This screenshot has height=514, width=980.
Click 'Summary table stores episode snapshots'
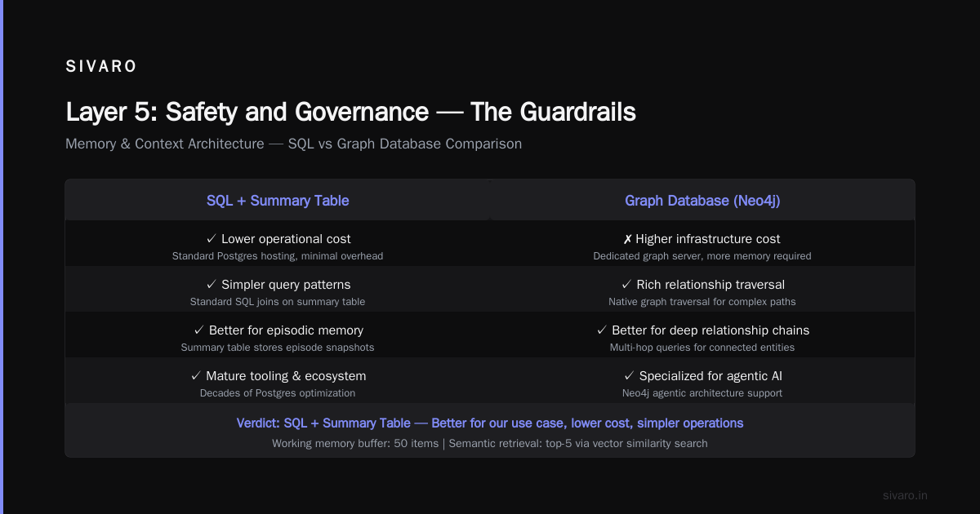tap(278, 348)
